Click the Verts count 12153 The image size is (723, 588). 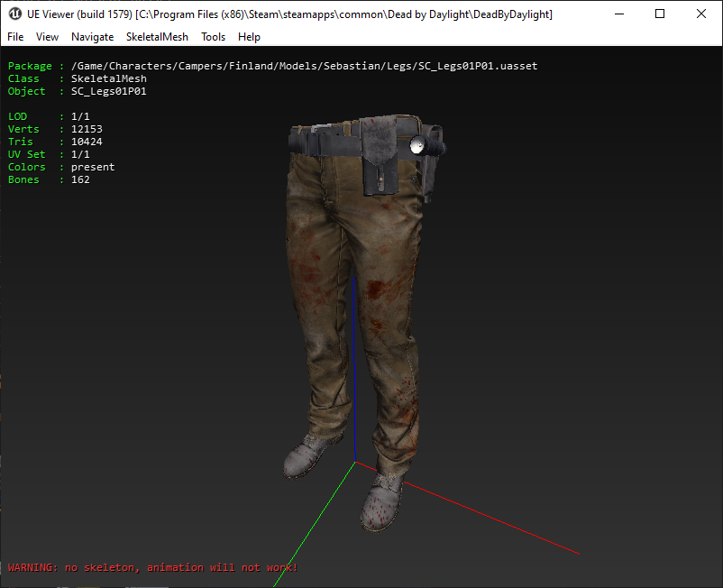[x=87, y=129]
